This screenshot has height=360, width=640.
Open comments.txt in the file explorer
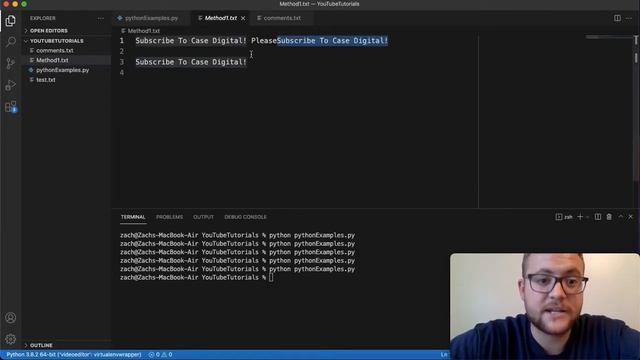point(55,51)
